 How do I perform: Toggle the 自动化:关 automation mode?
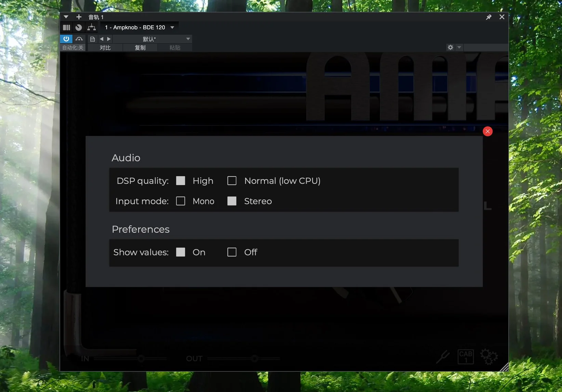(x=73, y=48)
